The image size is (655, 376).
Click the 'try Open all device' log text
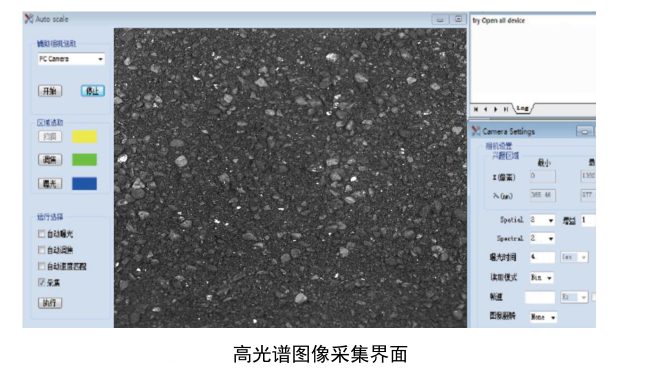coord(498,20)
